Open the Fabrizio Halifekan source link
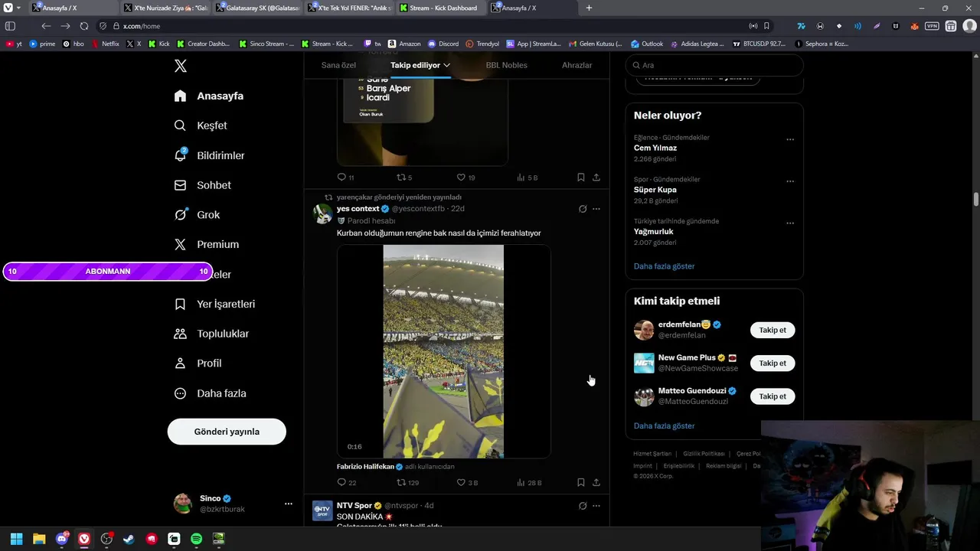This screenshot has height=551, width=980. coord(365,466)
